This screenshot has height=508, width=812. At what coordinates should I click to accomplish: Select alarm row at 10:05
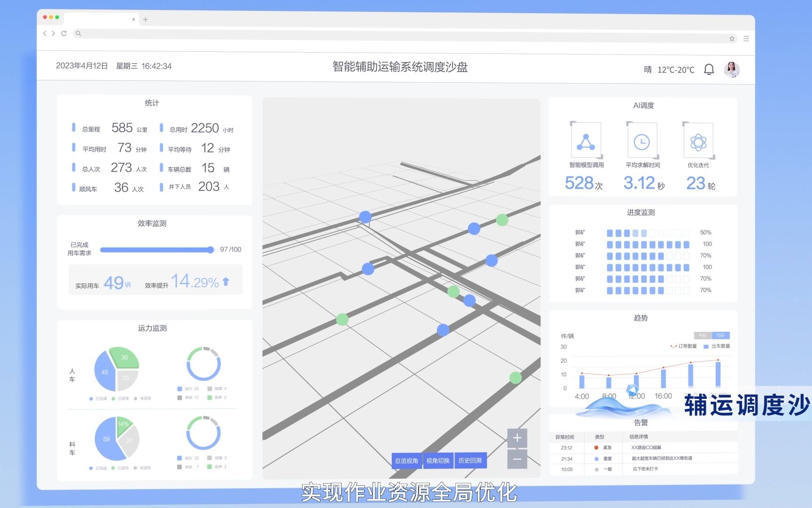[x=643, y=469]
